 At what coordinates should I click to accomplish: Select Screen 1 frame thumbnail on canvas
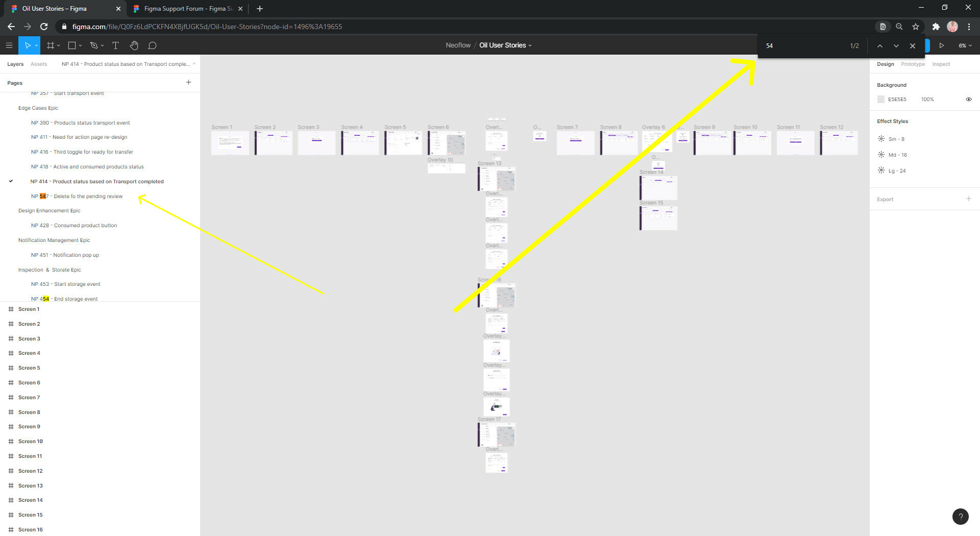coord(230,143)
